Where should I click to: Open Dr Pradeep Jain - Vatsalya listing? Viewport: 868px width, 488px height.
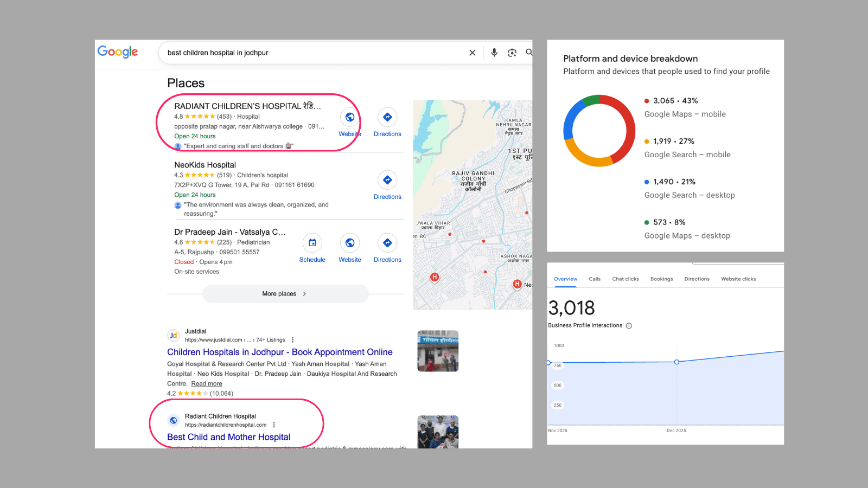230,232
